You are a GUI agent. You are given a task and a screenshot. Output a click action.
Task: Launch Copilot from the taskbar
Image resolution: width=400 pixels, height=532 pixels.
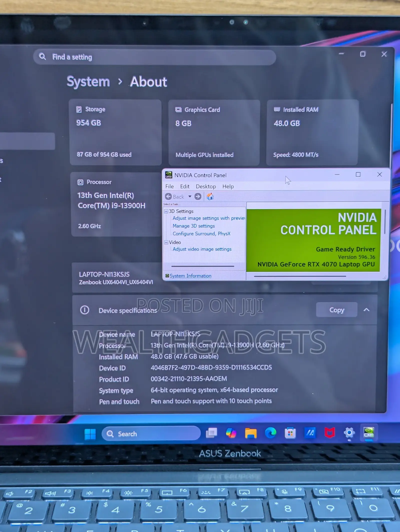(x=231, y=433)
